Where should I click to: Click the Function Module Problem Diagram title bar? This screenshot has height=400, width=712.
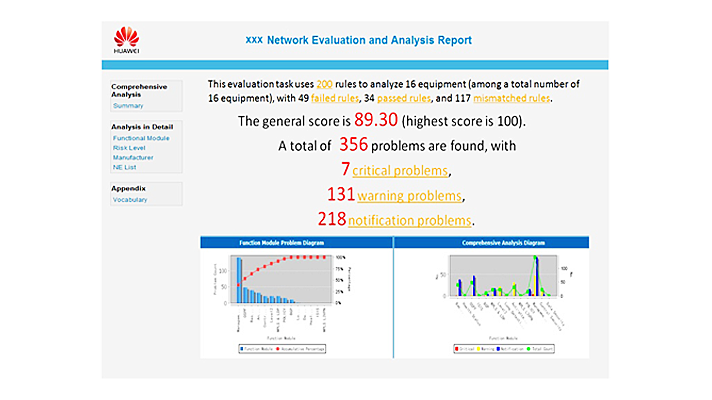(296, 242)
